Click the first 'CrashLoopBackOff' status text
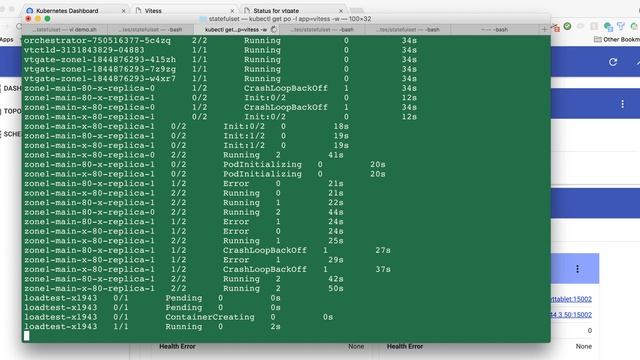Screen dimensions: 640x360 coord(286,88)
